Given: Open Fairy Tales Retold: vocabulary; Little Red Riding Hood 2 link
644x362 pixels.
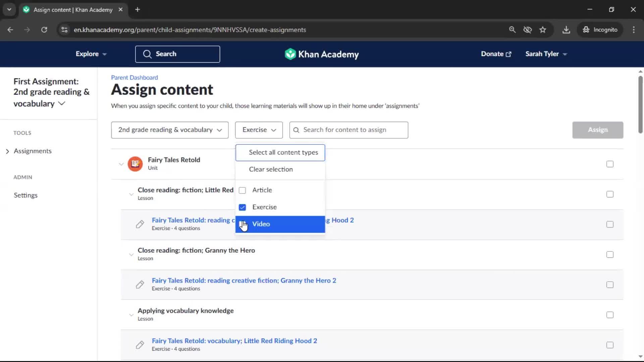Looking at the screenshot, I should point(234,341).
